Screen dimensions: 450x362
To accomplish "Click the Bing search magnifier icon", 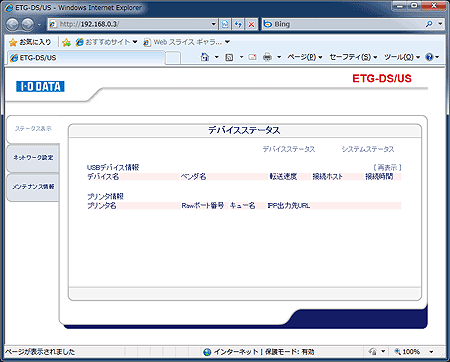I will coord(429,24).
